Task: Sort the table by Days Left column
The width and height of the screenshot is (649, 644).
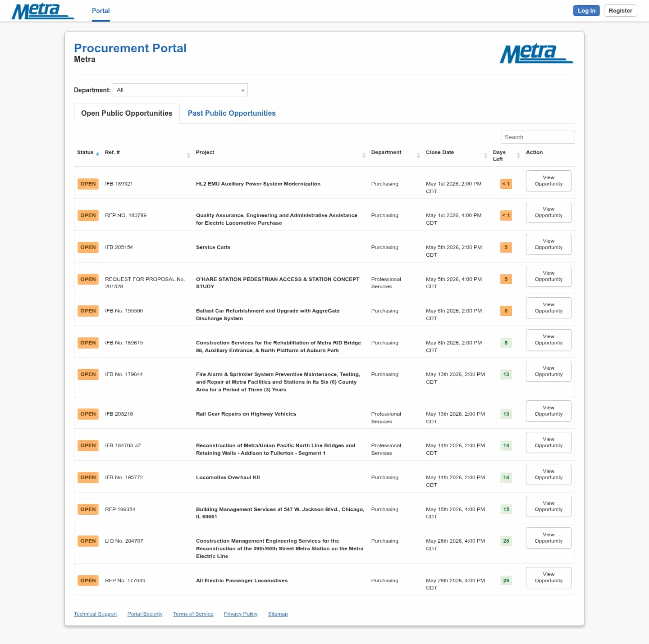Action: pos(506,156)
